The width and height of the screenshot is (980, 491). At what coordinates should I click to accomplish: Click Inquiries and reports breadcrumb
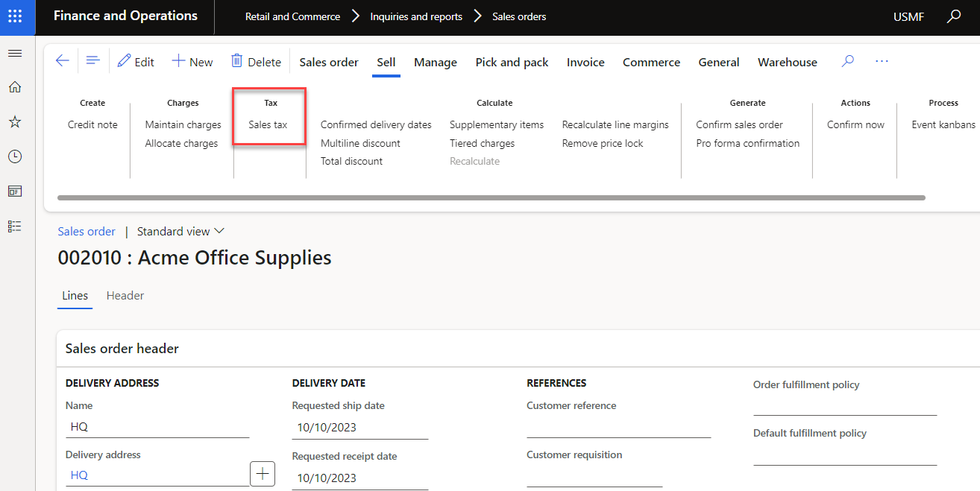(416, 16)
